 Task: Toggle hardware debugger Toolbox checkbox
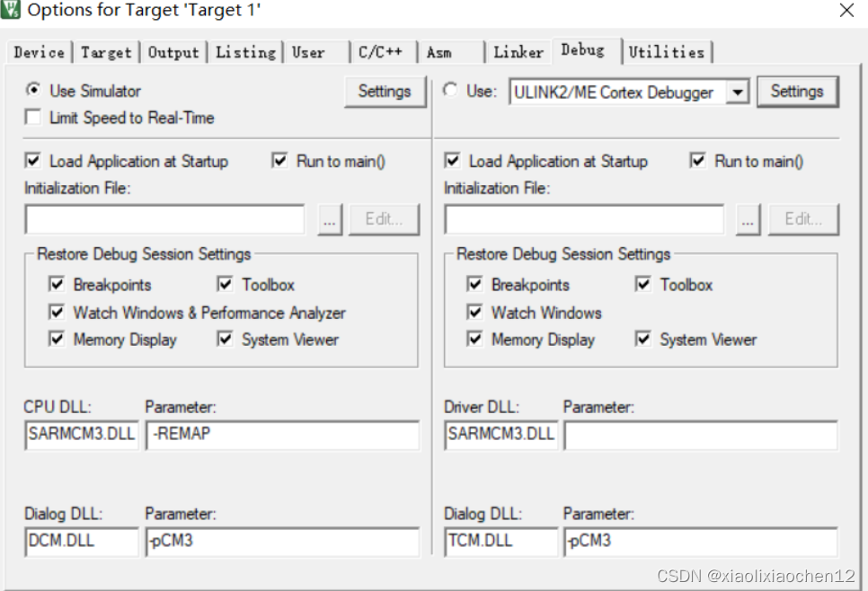[x=642, y=284]
